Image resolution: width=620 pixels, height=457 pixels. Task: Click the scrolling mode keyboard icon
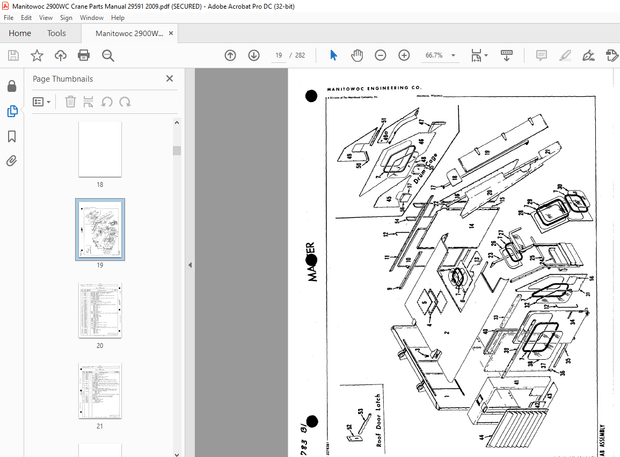pos(507,56)
